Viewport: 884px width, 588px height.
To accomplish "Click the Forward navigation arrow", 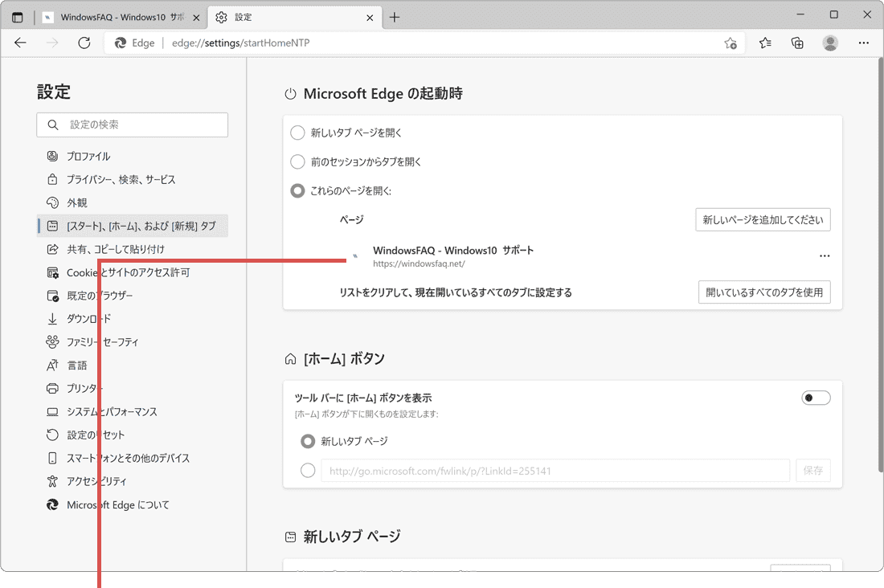I will tap(52, 43).
